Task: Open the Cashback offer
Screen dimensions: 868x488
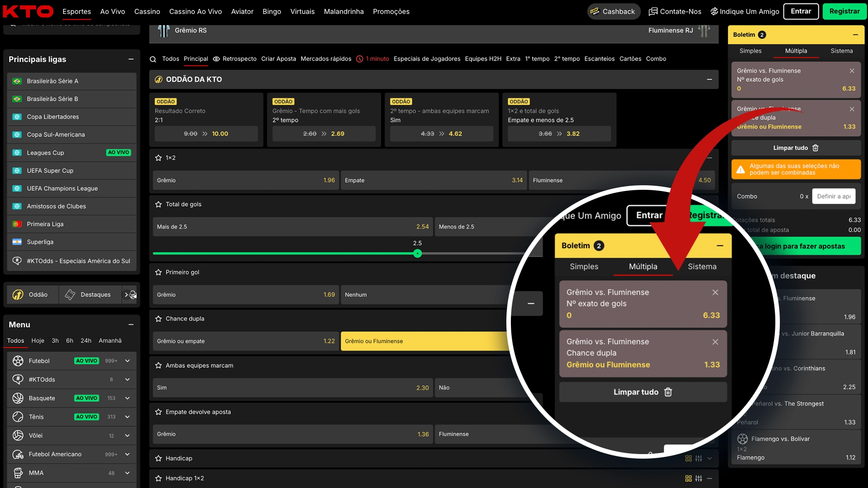Action: pos(613,11)
